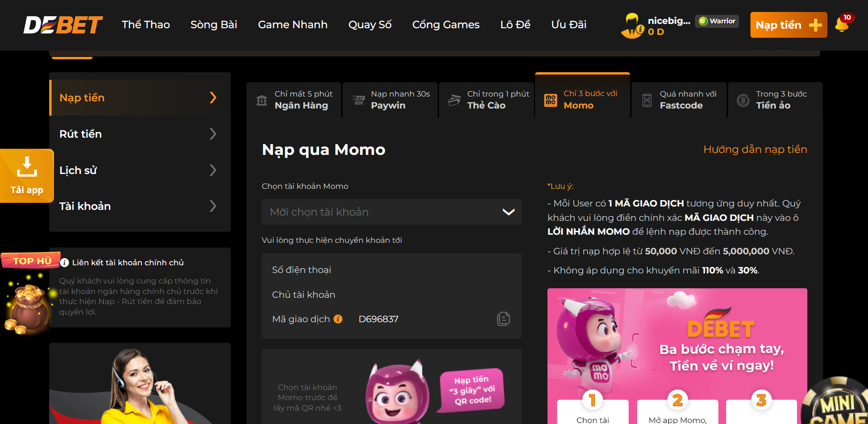The height and width of the screenshot is (424, 868).
Task: Click the nicebig... username
Action: click(669, 21)
